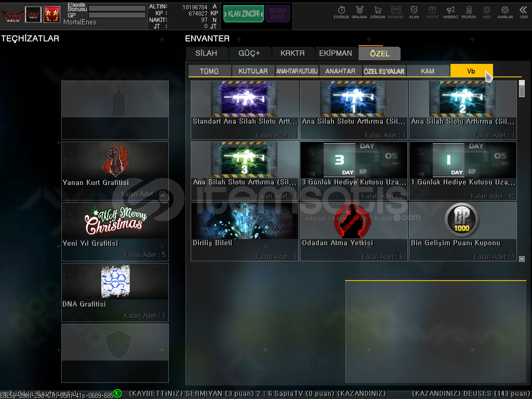Click the NAKİT value 97
This screenshot has height=399, width=532.
pyautogui.click(x=204, y=20)
